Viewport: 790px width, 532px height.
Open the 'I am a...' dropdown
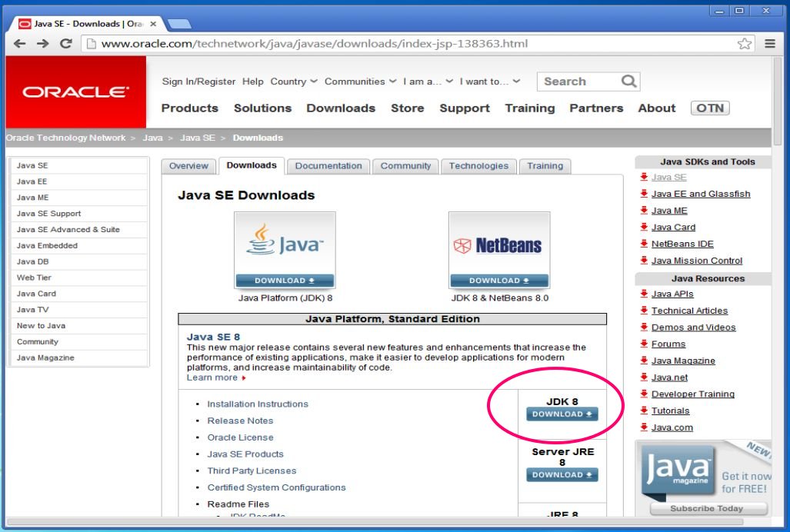(428, 81)
